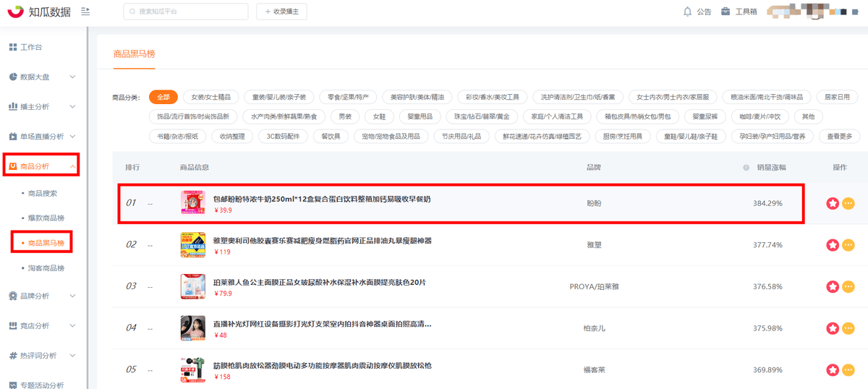
Task: Click the sidebar collapse icon beside logo
Action: 85,12
